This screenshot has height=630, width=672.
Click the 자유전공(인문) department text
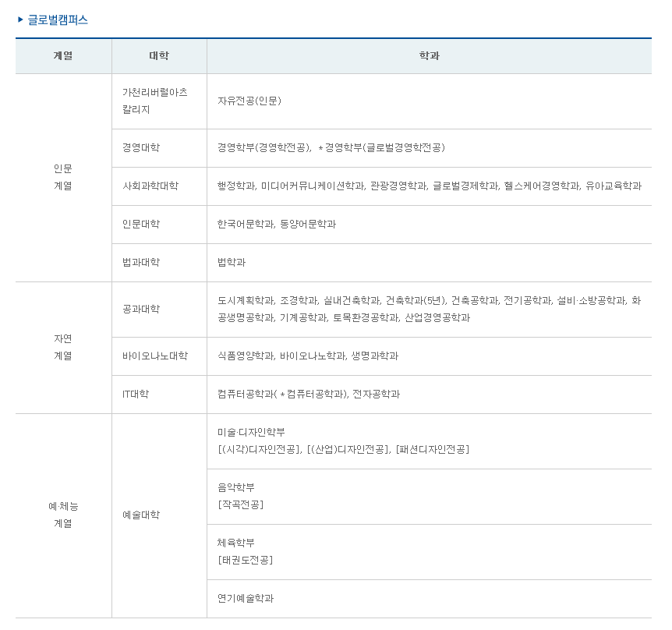[249, 101]
